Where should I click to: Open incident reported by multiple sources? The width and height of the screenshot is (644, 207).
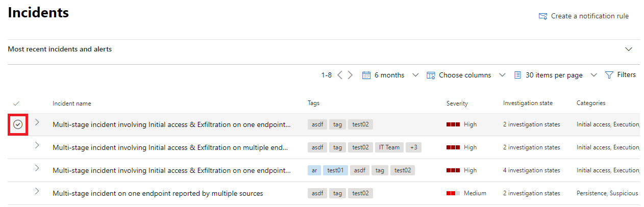point(158,193)
